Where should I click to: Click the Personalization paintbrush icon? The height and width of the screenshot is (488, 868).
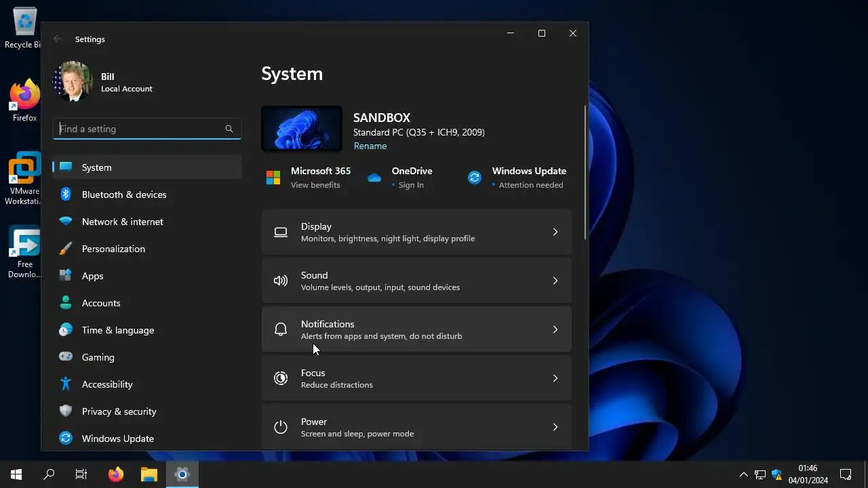point(66,248)
